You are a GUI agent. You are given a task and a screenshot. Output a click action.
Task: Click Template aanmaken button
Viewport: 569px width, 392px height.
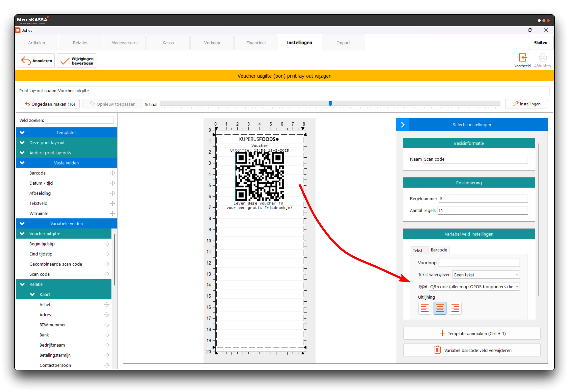tap(472, 333)
